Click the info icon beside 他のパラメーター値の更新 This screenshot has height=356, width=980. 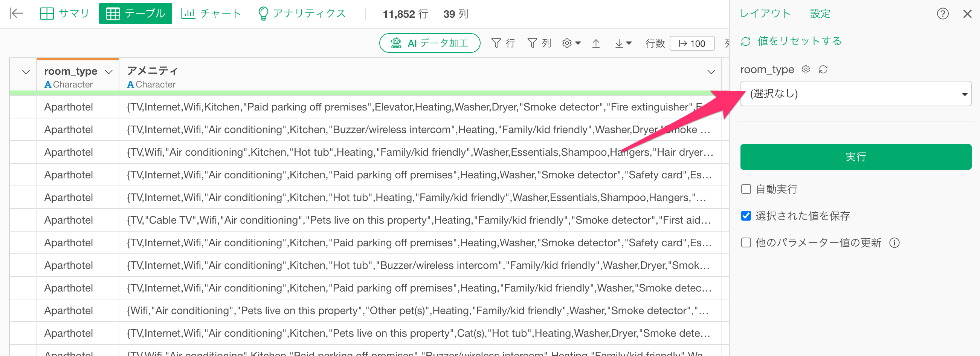click(x=895, y=242)
